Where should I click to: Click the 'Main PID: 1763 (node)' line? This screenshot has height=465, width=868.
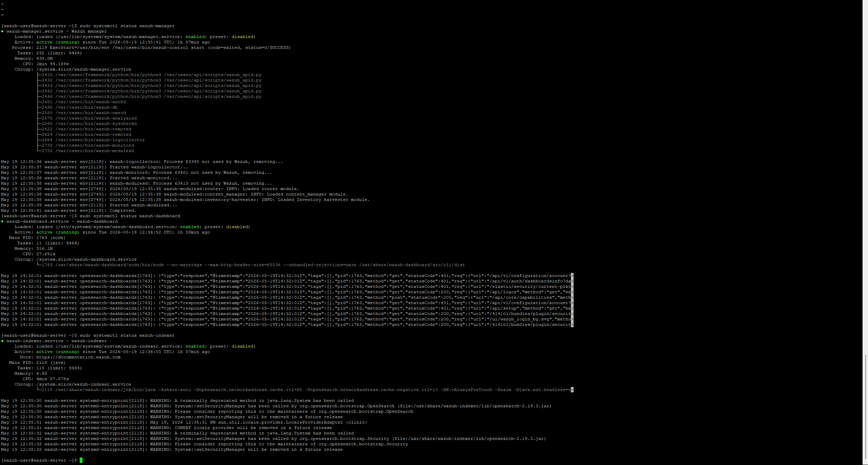(37, 238)
